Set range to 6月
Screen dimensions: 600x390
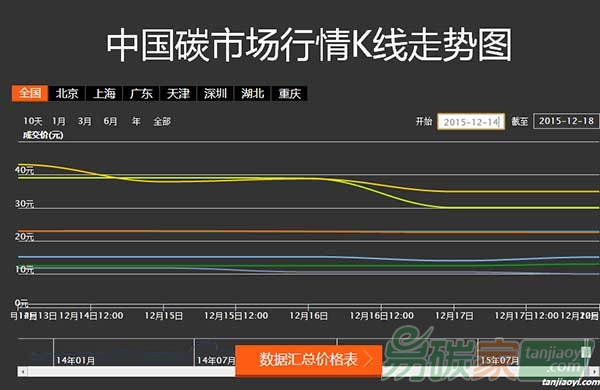click(110, 121)
